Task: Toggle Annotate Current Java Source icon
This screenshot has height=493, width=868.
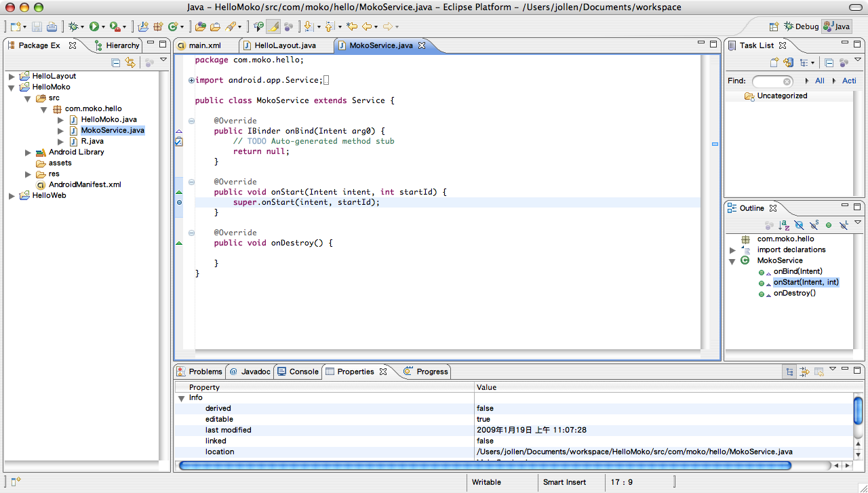Action: tap(258, 26)
